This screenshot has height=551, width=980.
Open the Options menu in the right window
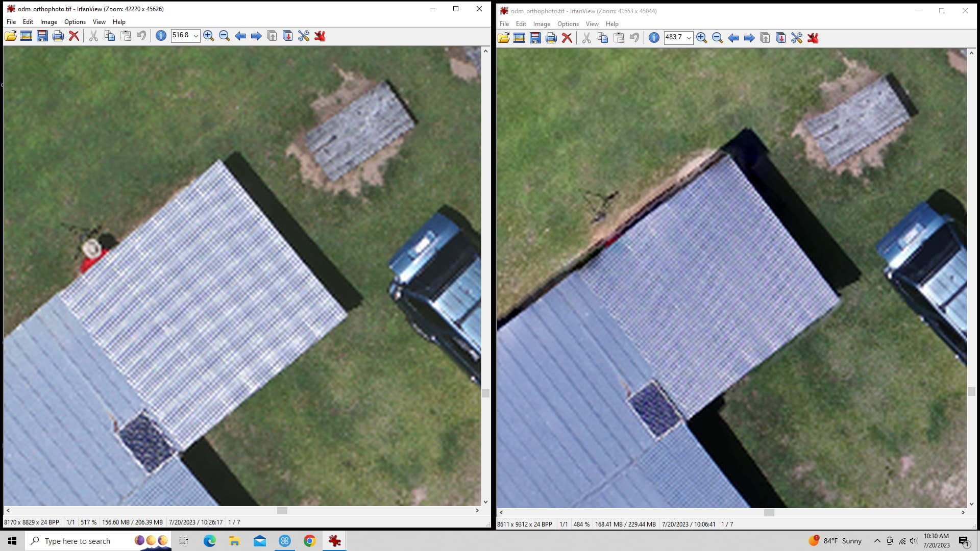568,24
